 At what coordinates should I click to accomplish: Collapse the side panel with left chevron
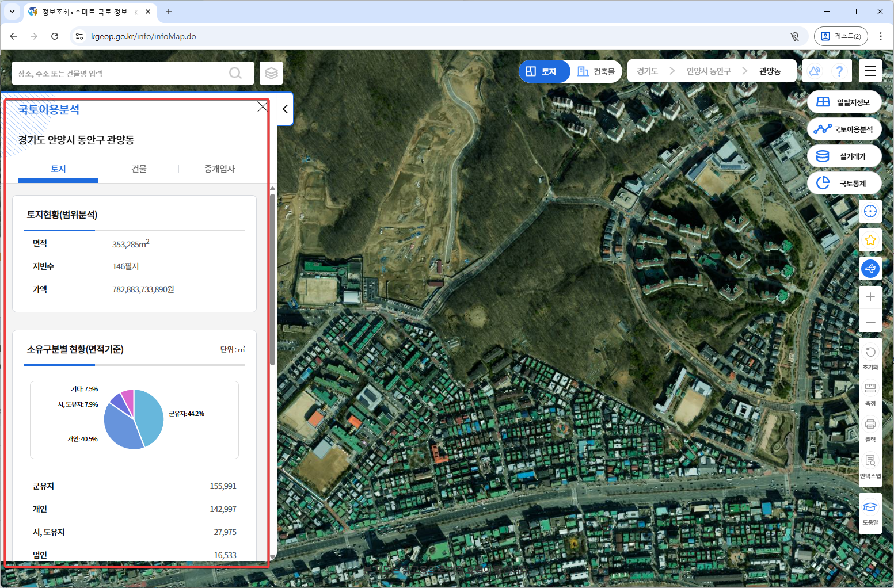pos(285,109)
